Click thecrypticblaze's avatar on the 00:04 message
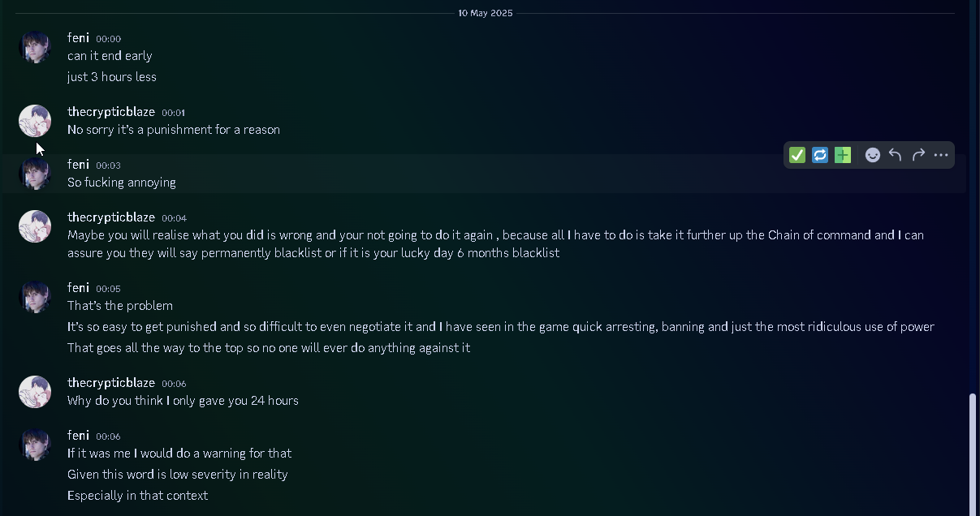Image resolution: width=980 pixels, height=516 pixels. tap(35, 226)
